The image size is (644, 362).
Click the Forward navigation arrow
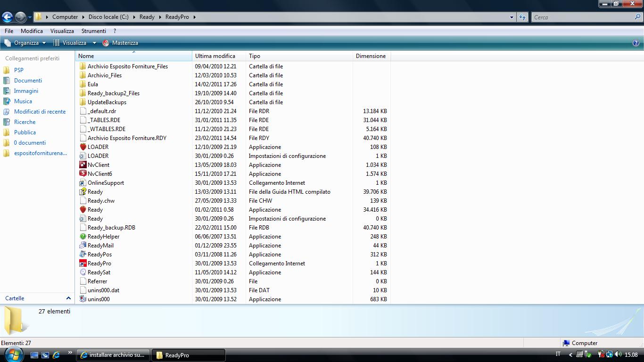point(20,17)
